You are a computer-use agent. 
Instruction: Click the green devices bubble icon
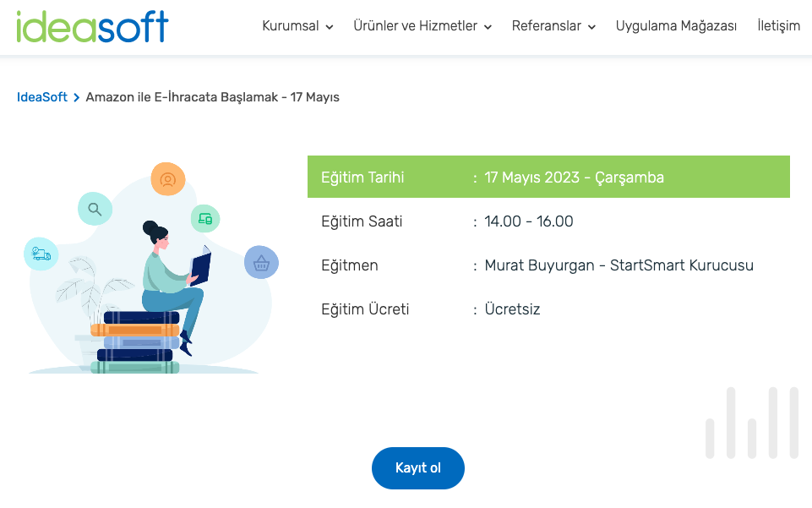204,219
